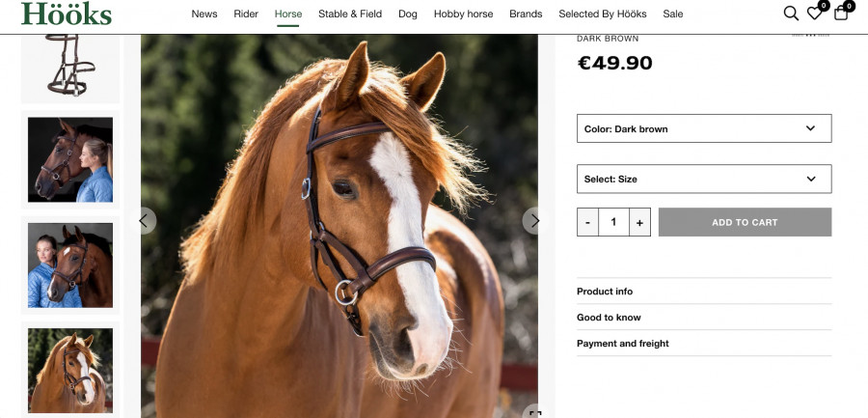Expand the Payment and freight section
This screenshot has height=418, width=868.
(704, 344)
